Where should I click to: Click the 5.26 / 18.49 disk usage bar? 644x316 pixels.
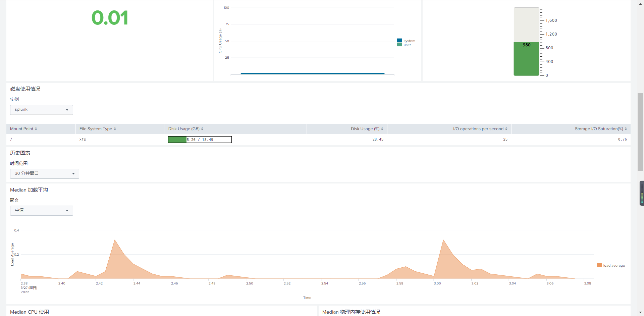click(200, 140)
